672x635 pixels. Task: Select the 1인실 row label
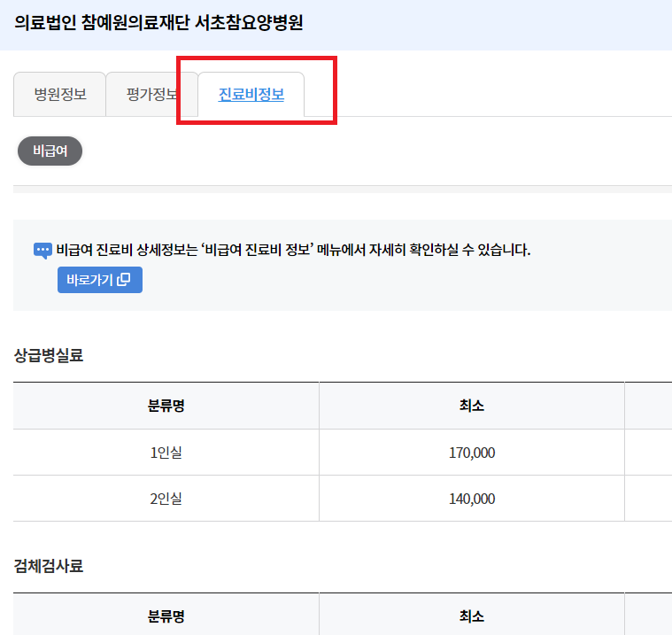(166, 453)
